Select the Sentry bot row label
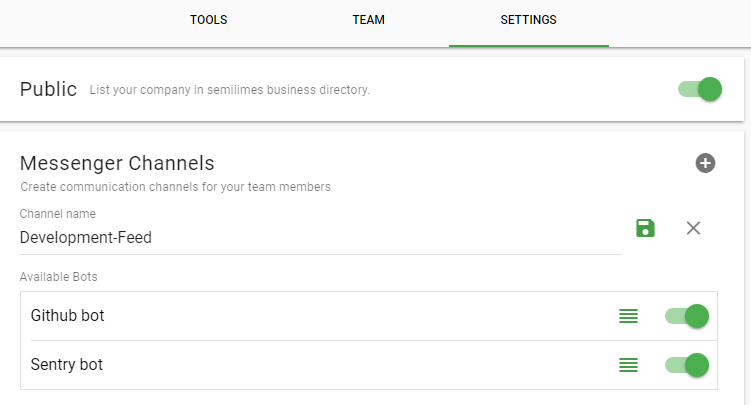This screenshot has height=405, width=751. tap(67, 365)
